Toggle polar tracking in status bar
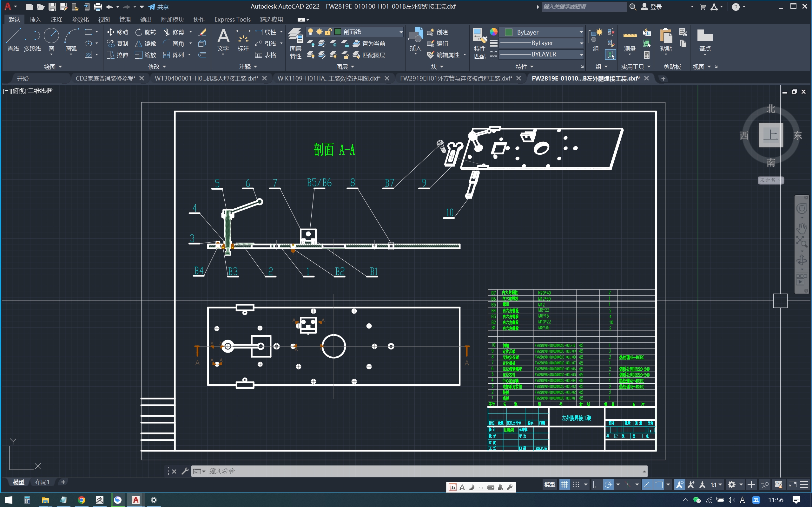812x507 pixels. [x=608, y=484]
